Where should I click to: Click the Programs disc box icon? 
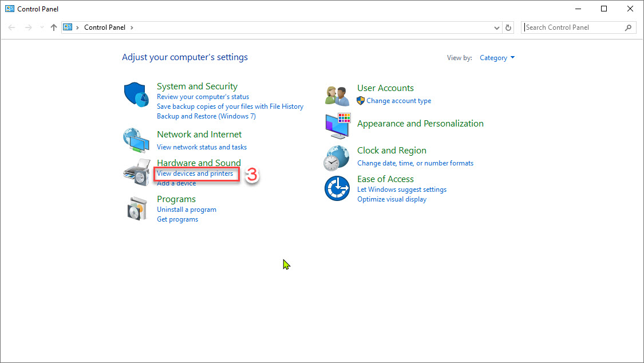137,208
